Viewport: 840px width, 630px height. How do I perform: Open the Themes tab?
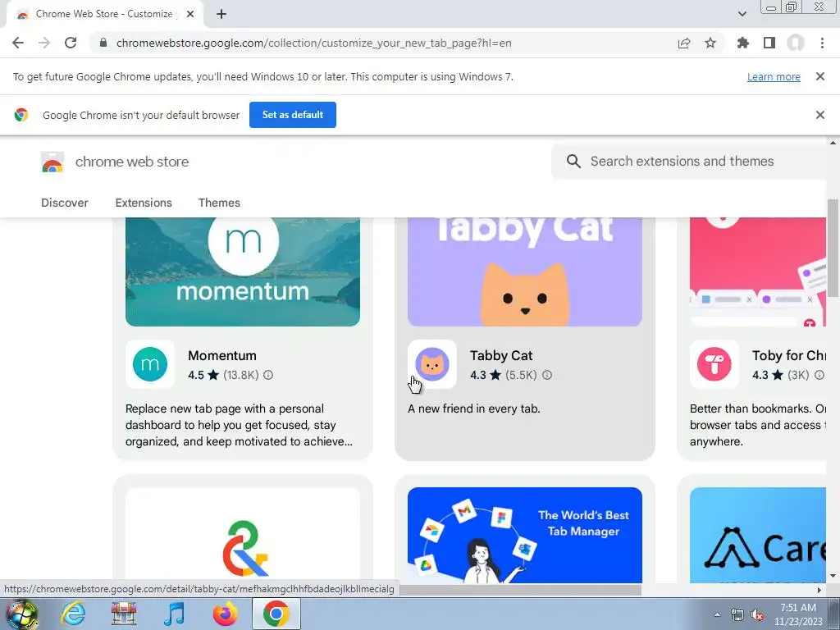[219, 203]
